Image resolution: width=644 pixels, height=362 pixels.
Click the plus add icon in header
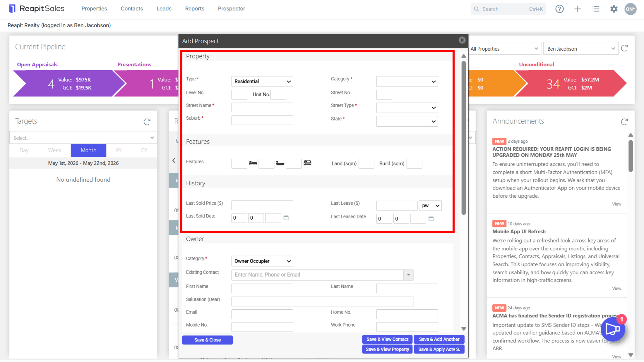pyautogui.click(x=578, y=9)
